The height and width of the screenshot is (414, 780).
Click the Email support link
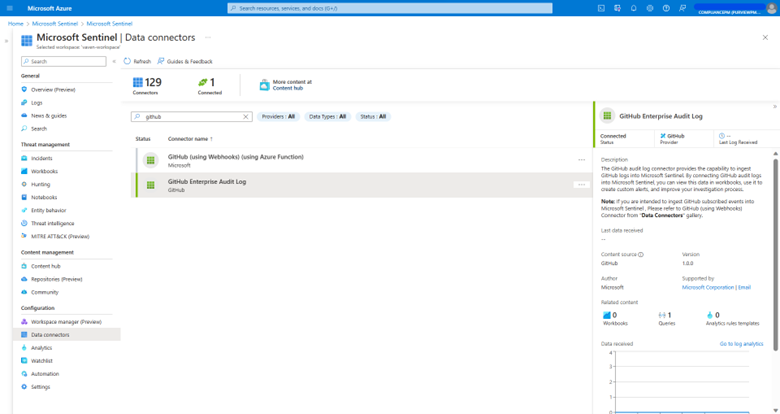click(x=744, y=287)
